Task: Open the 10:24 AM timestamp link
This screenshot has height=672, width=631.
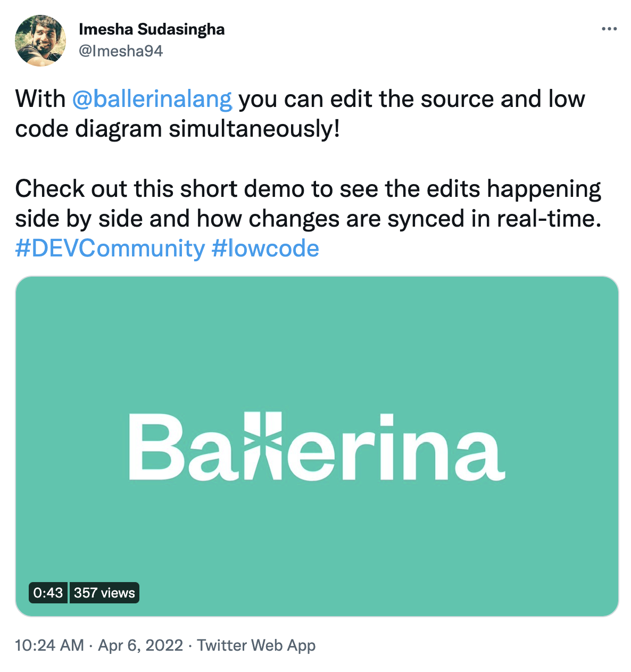Action: point(49,645)
